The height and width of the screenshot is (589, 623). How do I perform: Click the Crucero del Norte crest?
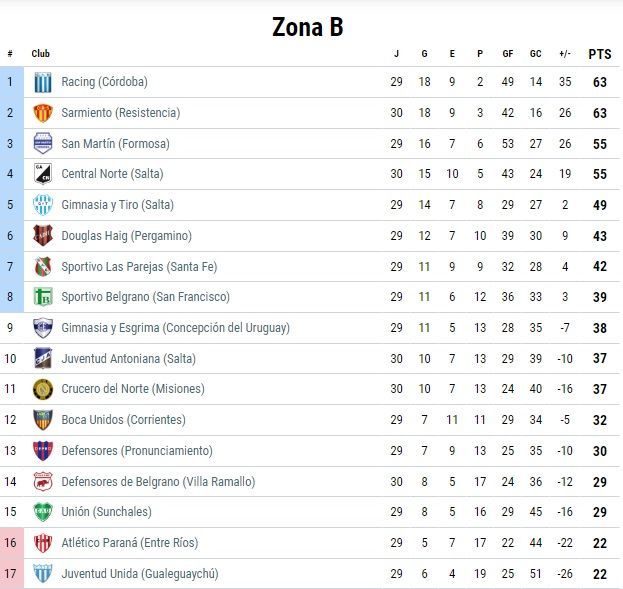coord(42,389)
